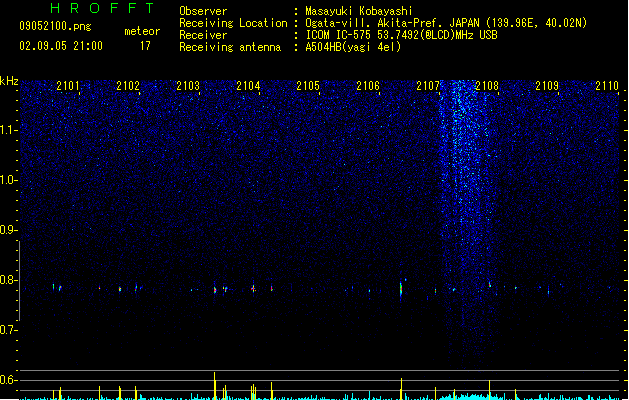Click the Observer label

(203, 11)
